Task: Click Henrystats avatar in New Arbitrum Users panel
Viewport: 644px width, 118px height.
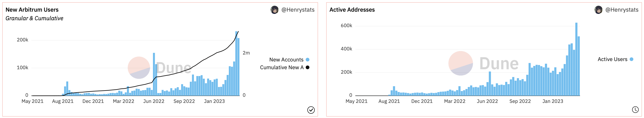Action: pyautogui.click(x=274, y=10)
